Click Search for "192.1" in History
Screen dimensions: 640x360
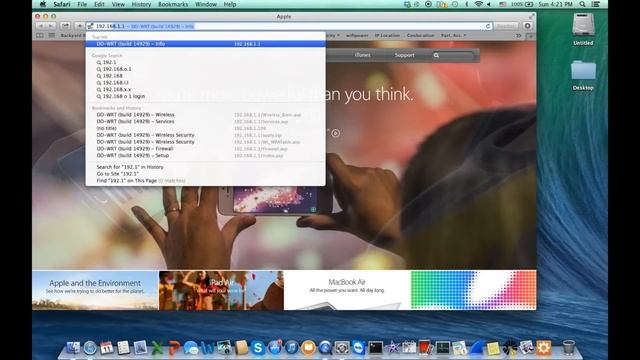(205, 167)
